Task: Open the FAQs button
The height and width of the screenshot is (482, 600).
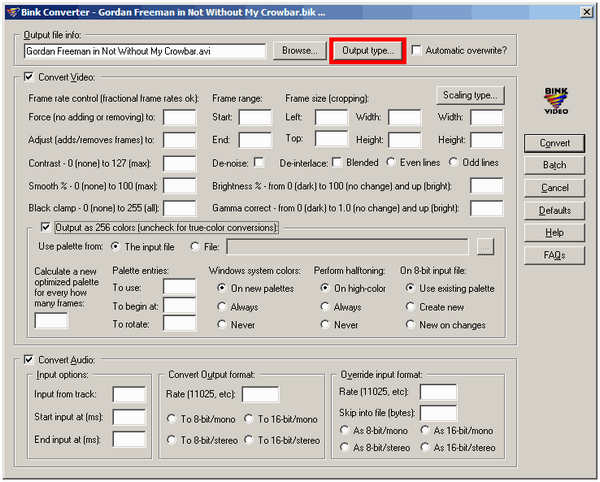Action: 554,255
